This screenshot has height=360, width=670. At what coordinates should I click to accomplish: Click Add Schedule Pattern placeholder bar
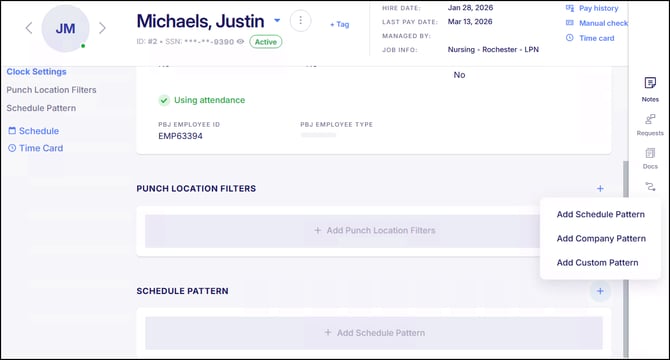tap(374, 333)
